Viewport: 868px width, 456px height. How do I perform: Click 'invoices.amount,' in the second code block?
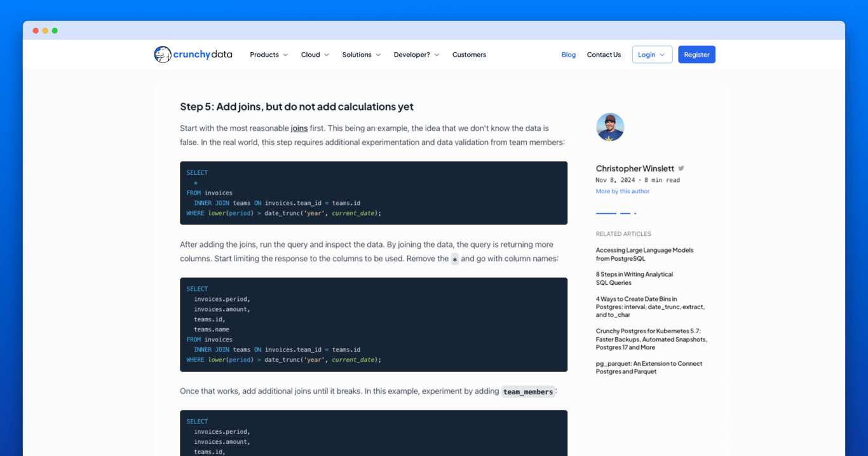coord(222,309)
